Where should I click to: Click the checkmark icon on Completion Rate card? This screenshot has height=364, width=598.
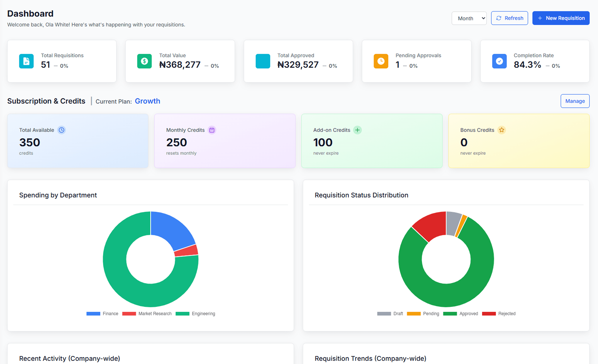click(x=499, y=61)
